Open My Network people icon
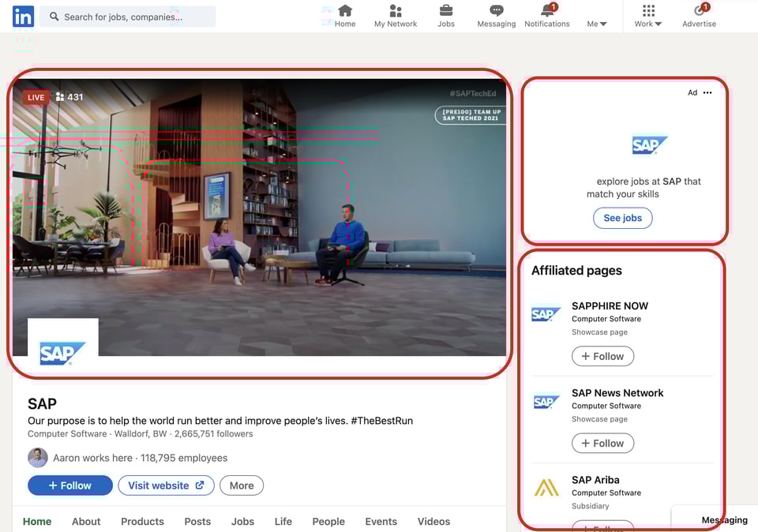Screen dimensions: 758x532 396,10
